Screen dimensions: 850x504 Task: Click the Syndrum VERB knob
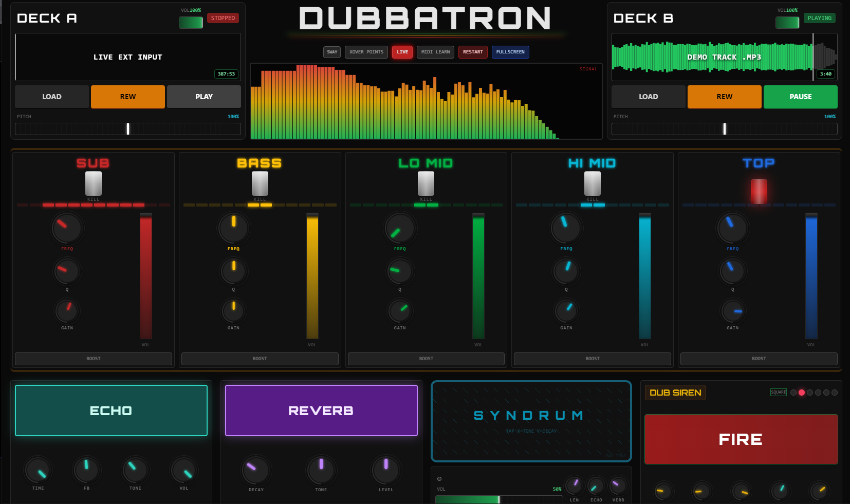tap(618, 485)
